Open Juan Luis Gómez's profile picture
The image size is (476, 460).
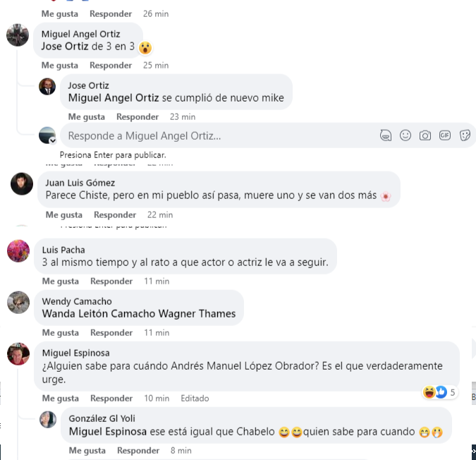pos(22,183)
